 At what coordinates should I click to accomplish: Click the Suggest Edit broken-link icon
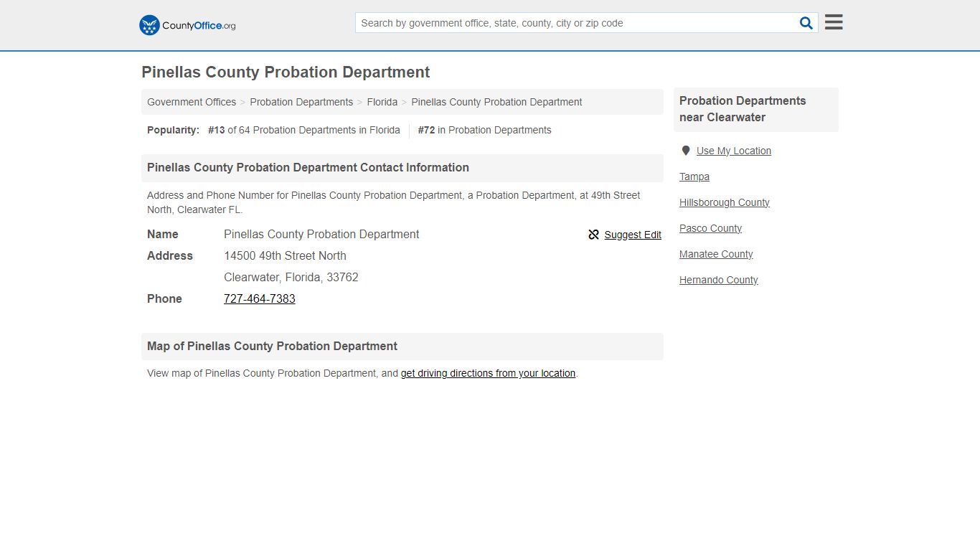point(593,235)
